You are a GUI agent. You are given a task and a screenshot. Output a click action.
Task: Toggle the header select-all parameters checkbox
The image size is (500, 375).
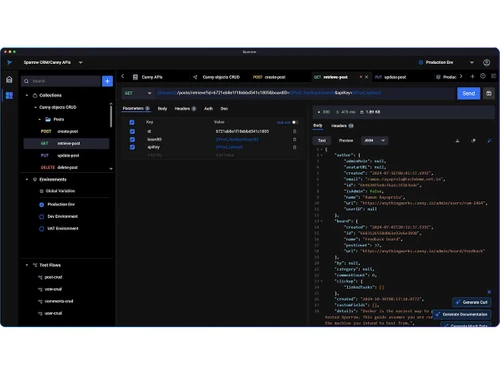(132, 122)
